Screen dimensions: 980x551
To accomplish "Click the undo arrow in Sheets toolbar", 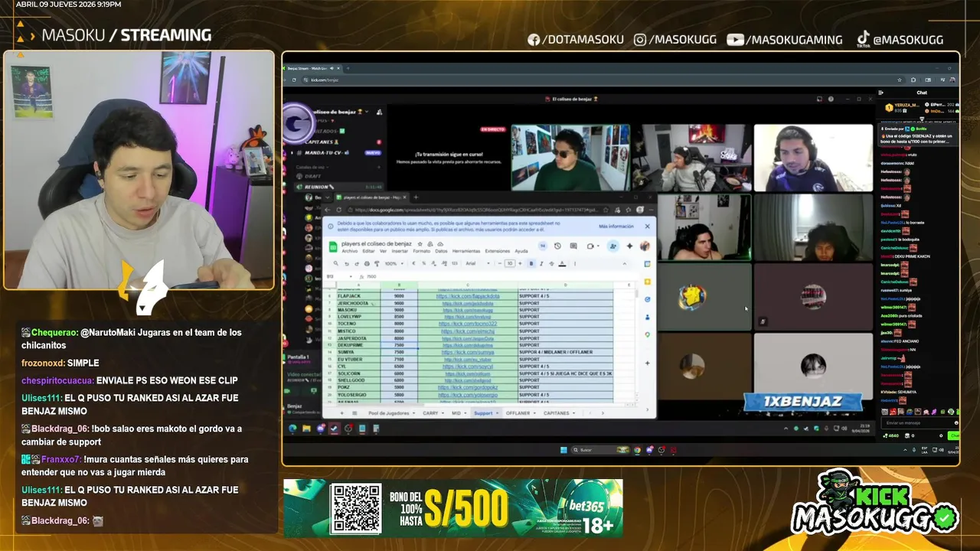I will pyautogui.click(x=347, y=263).
